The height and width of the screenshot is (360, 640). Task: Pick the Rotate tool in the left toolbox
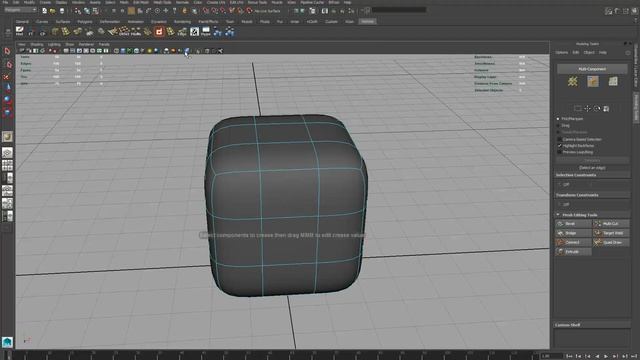tap(7, 99)
